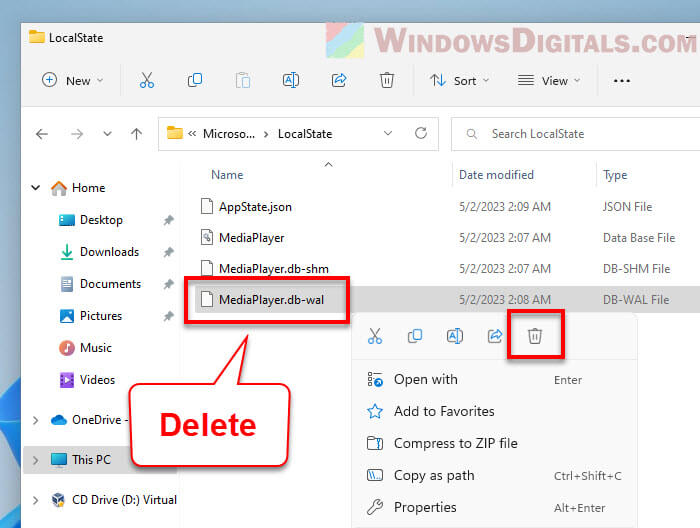Click the Downloads pin icon in sidebar

(168, 252)
